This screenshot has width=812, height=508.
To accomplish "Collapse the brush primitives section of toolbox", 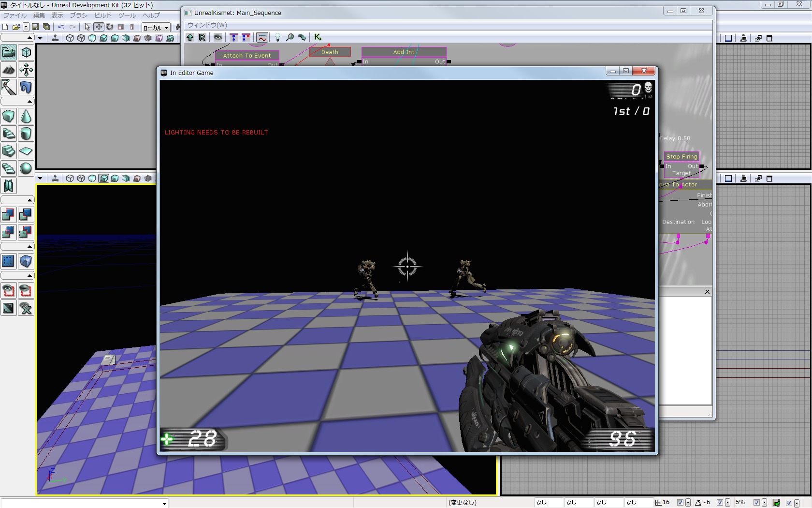I will pyautogui.click(x=29, y=102).
